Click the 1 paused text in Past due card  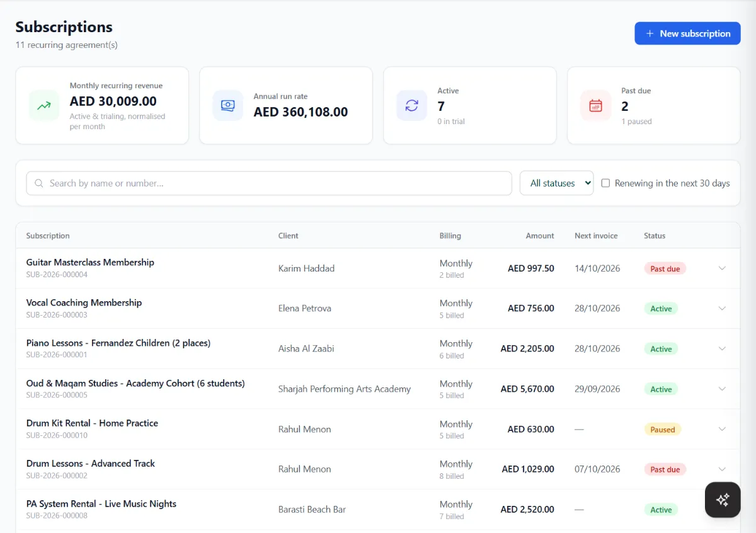click(x=637, y=122)
